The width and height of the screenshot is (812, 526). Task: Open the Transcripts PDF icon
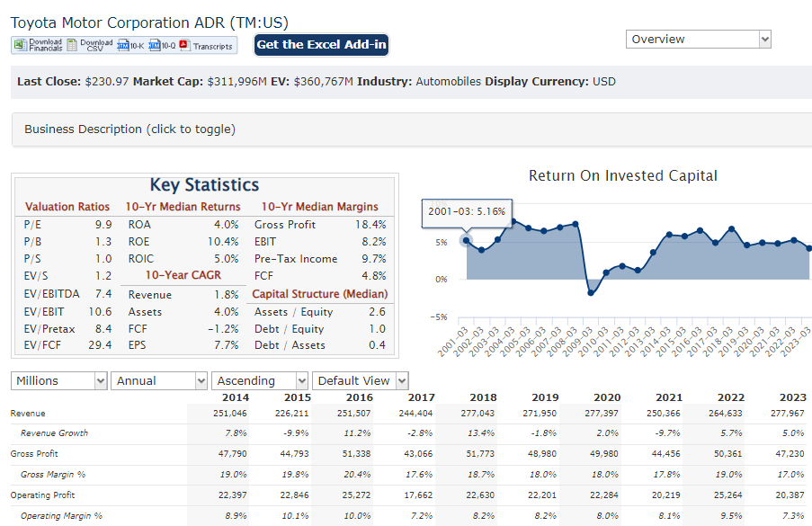(x=184, y=45)
